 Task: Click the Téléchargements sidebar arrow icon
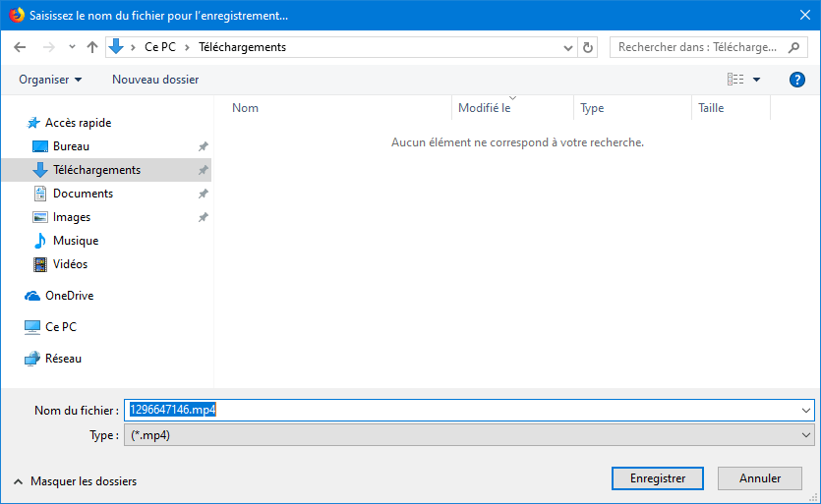click(40, 170)
